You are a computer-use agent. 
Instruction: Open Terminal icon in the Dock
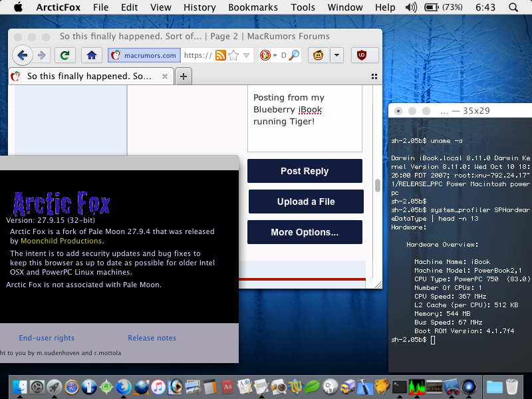pyautogui.click(x=400, y=387)
